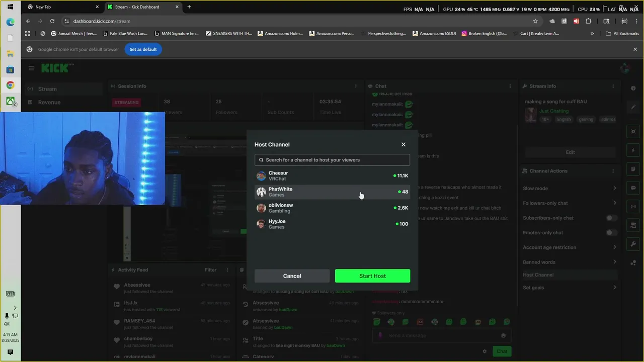Select oblivionsw channel to host
This screenshot has height=362, width=644.
coord(332,208)
